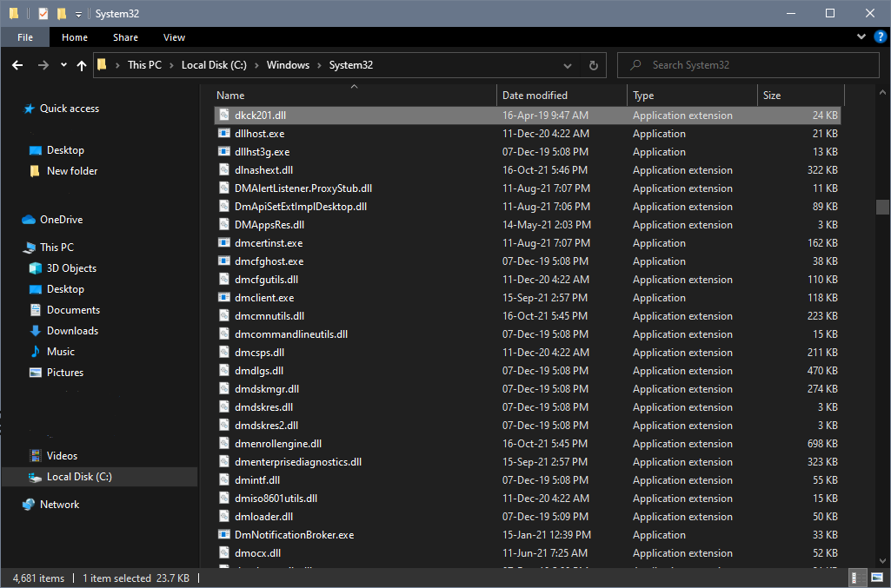Image resolution: width=891 pixels, height=588 pixels.
Task: Select the dmenterprisediagnostics.dll file name
Action: click(x=298, y=462)
